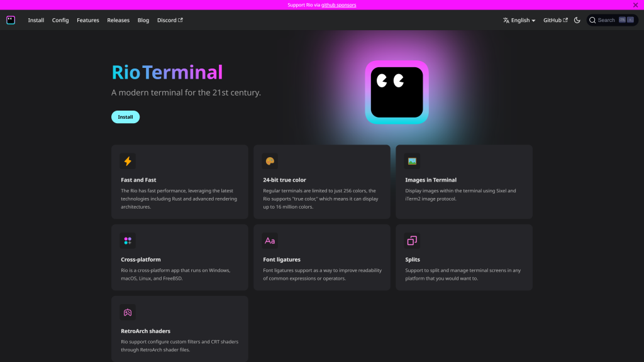644x362 pixels.
Task: Click the translate icon beside English
Action: 506,20
